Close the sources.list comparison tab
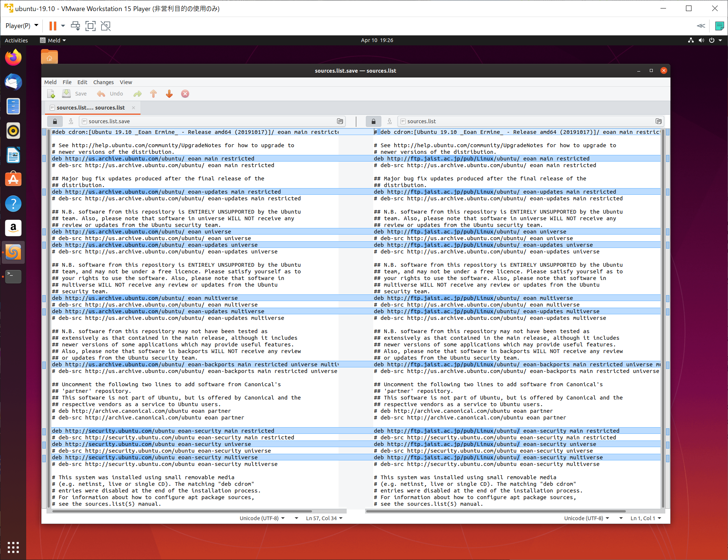The width and height of the screenshot is (728, 560). [134, 108]
